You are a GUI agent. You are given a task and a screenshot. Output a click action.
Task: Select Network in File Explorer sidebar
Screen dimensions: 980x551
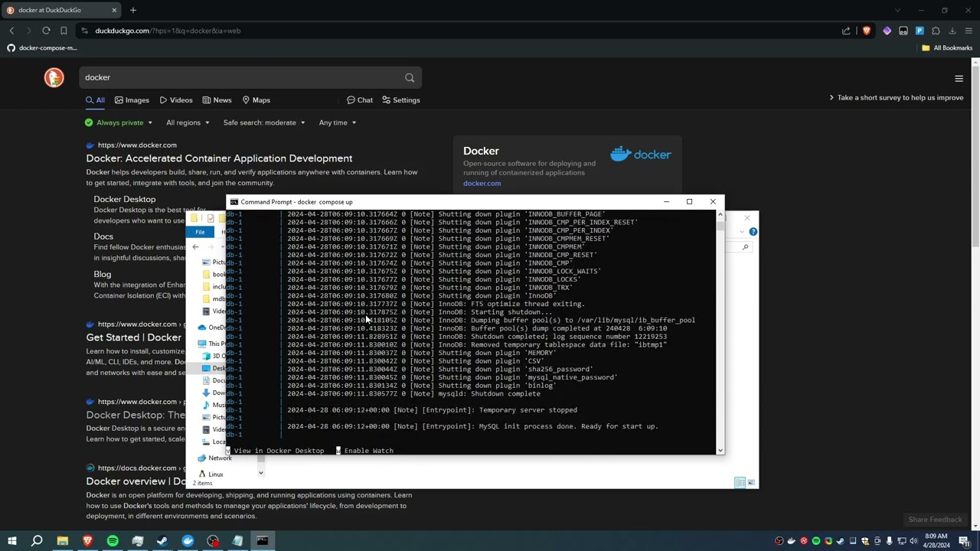214,458
